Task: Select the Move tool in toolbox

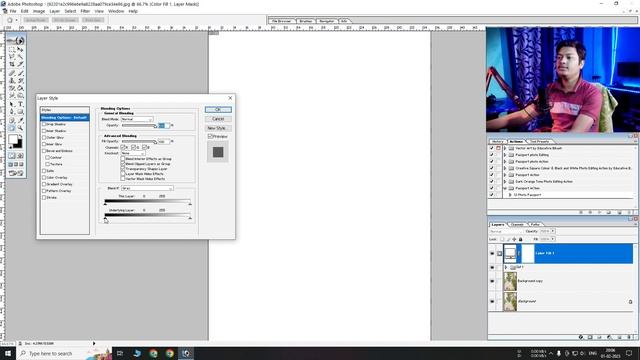Action: [x=20, y=49]
